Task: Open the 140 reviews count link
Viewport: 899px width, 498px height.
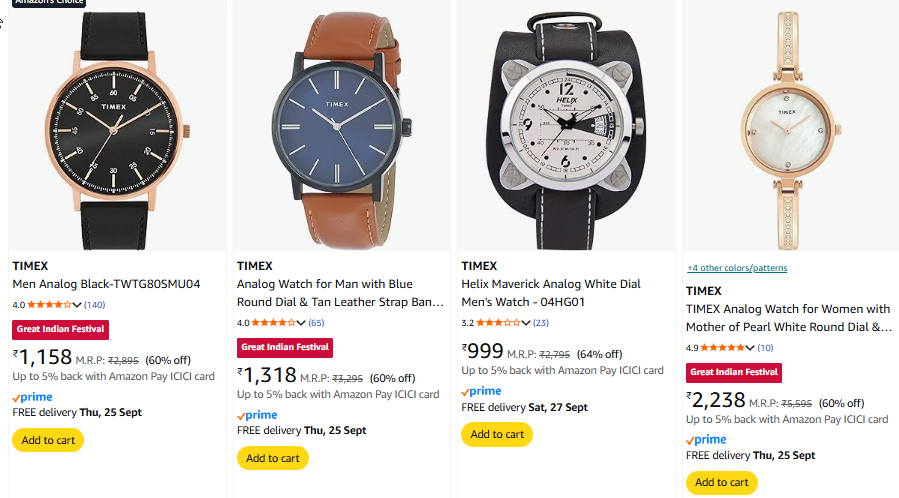Action: pyautogui.click(x=94, y=305)
